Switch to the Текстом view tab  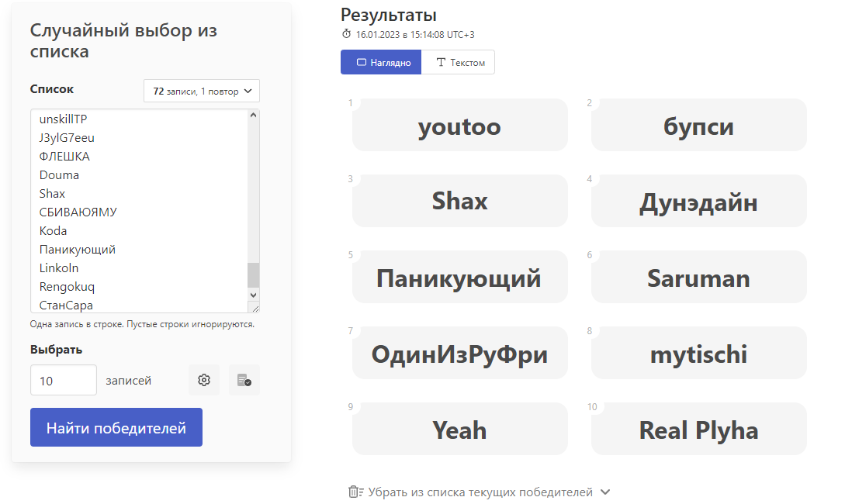tap(459, 63)
